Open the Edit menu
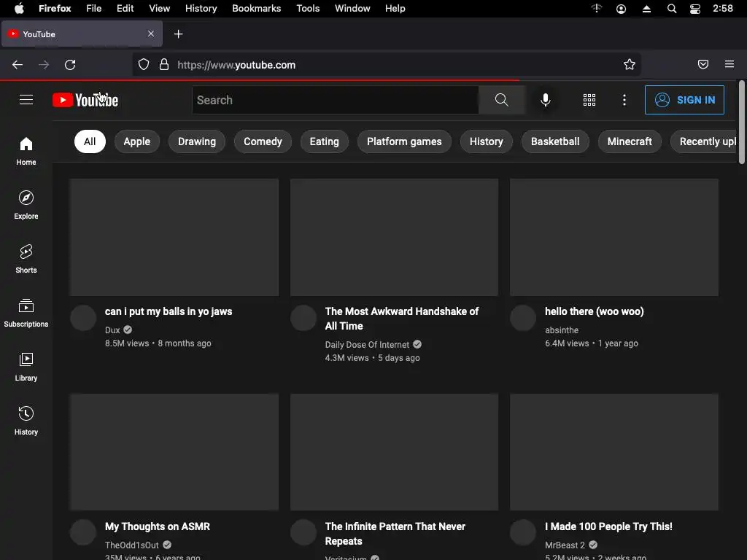This screenshot has width=747, height=560. coord(125,9)
